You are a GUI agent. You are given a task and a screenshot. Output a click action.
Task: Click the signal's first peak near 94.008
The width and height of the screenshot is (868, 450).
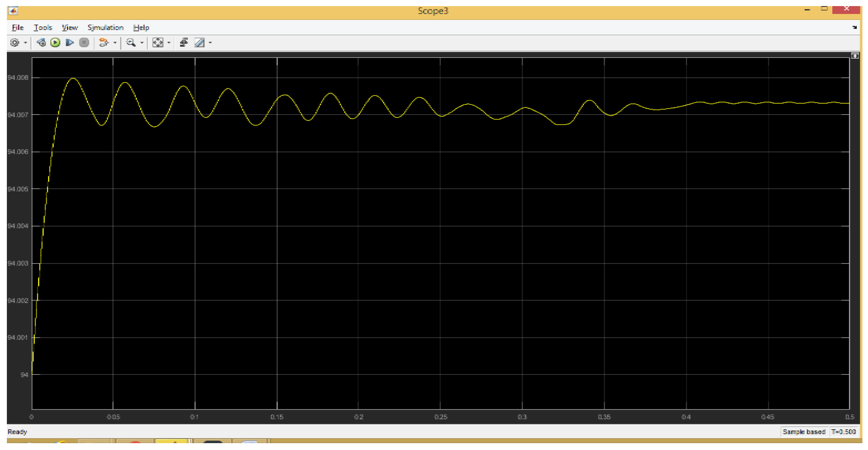(x=73, y=79)
